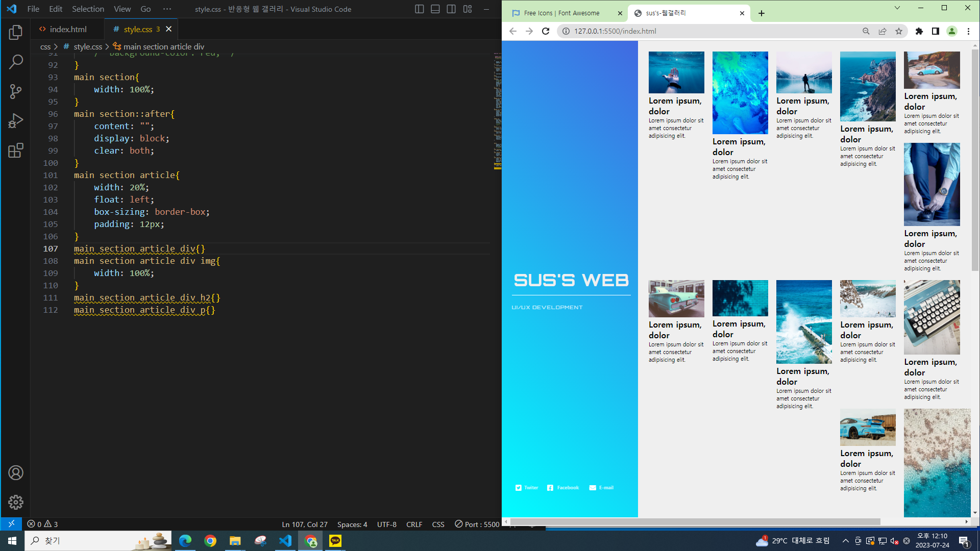This screenshot has height=551, width=980.
Task: Reload the page in Chrome
Action: [546, 31]
